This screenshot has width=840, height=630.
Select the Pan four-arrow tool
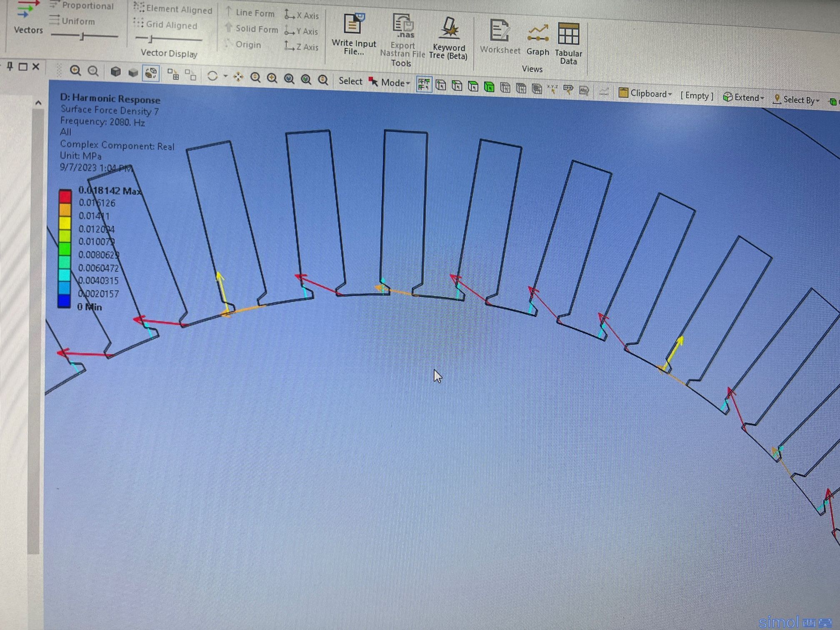tap(238, 77)
